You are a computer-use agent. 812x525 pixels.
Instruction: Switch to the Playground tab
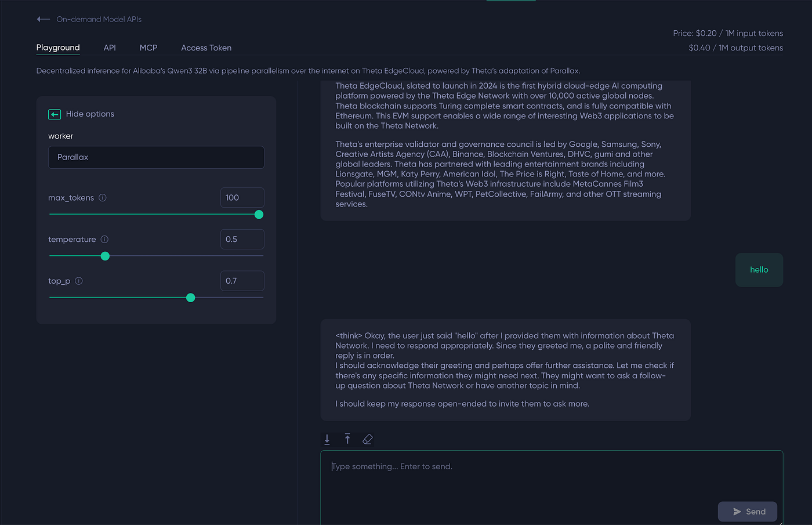[x=58, y=48]
